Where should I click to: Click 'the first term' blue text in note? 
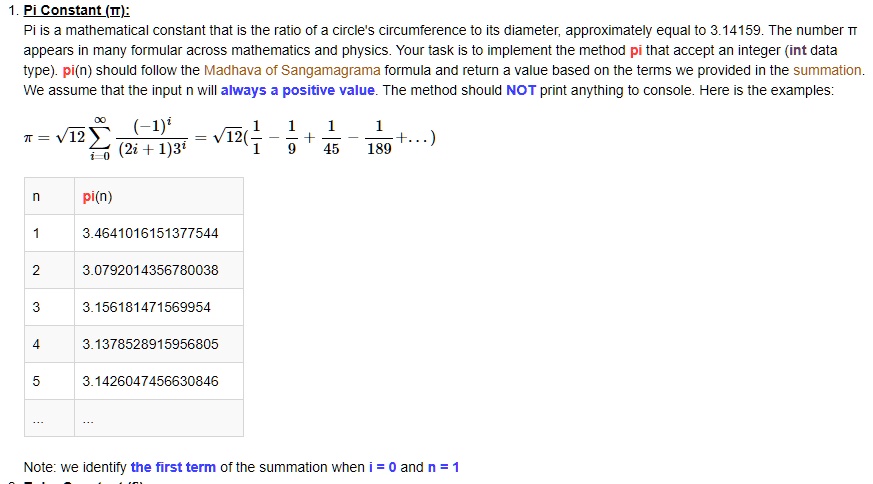pos(173,467)
